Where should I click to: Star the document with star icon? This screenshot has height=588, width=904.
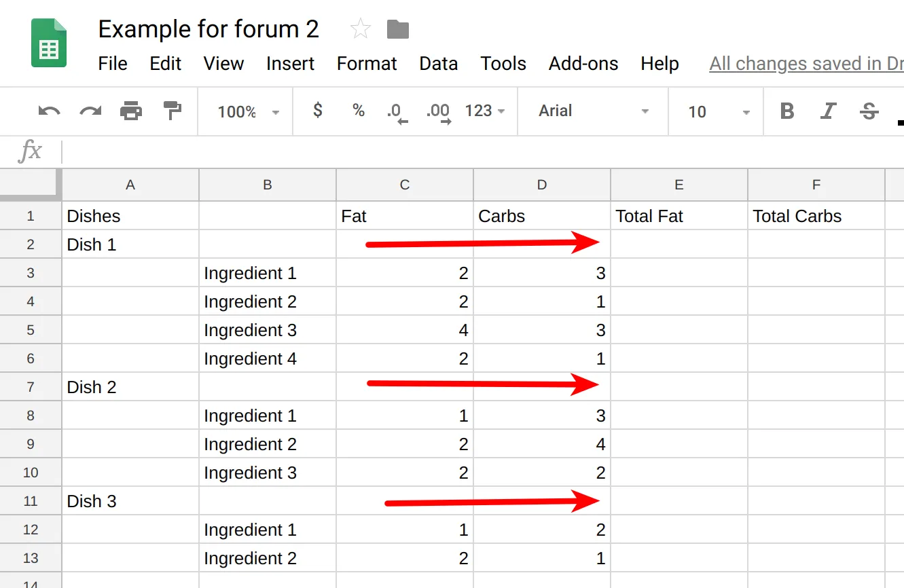tap(360, 29)
